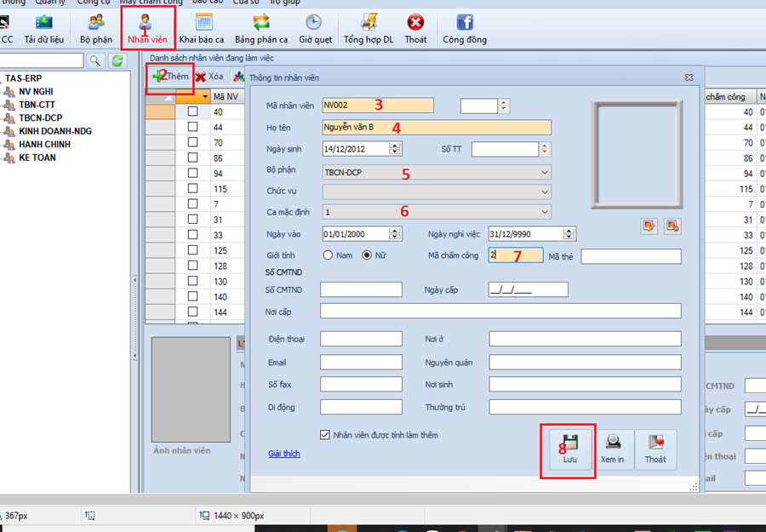This screenshot has height=532, width=766.
Task: Click the Giải thích link
Action: [283, 454]
